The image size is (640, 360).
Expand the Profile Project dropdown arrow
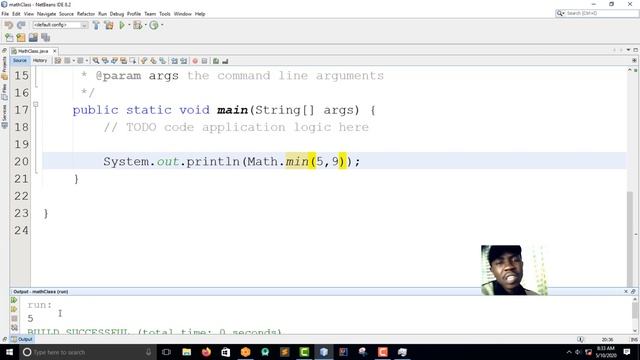(x=162, y=25)
